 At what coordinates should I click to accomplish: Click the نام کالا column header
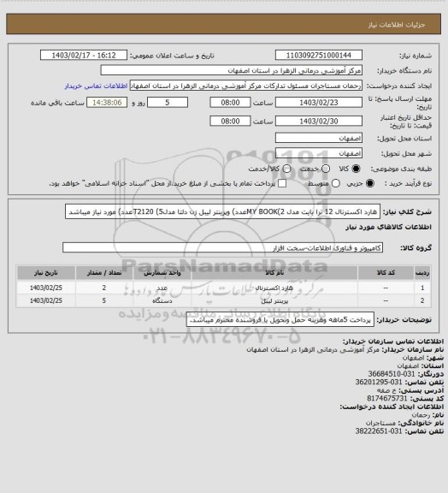[274, 272]
